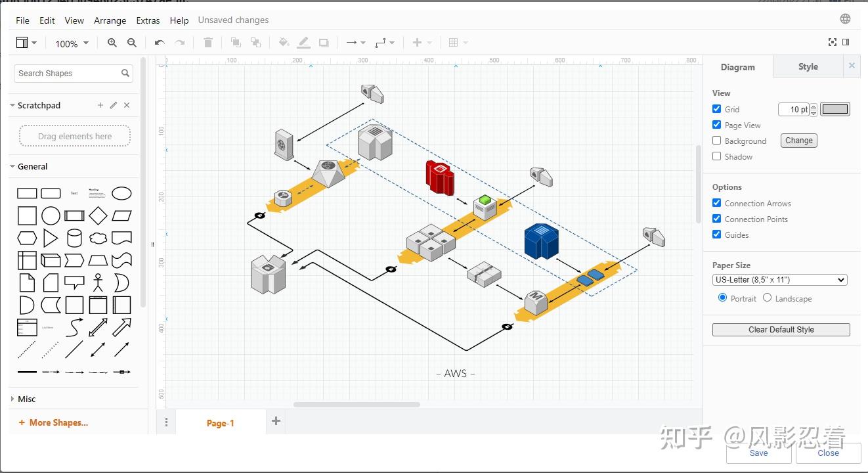The image size is (868, 473).
Task: Toggle fullscreen mode icon
Action: [x=833, y=42]
